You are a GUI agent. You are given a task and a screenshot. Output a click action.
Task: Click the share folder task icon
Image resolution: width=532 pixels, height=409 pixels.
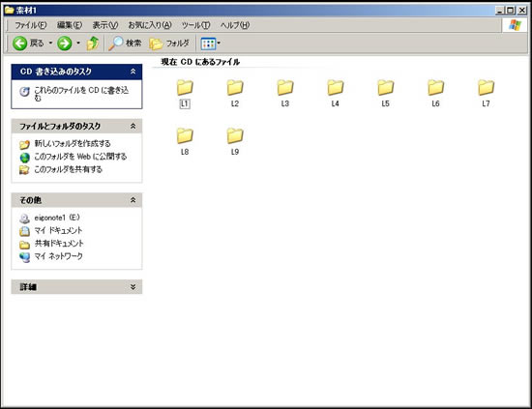[x=24, y=170]
